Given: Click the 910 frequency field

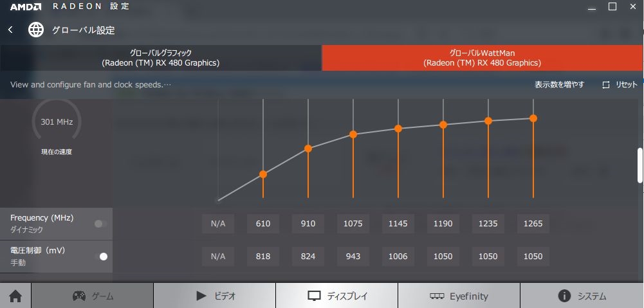Looking at the screenshot, I should click(x=308, y=223).
